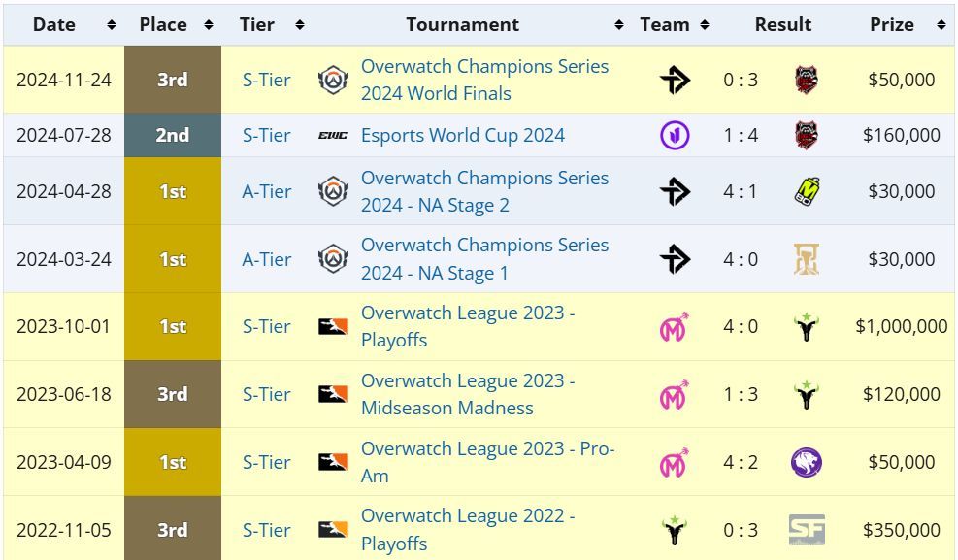The image size is (958, 560).
Task: Click the Tournament column header
Action: (463, 25)
